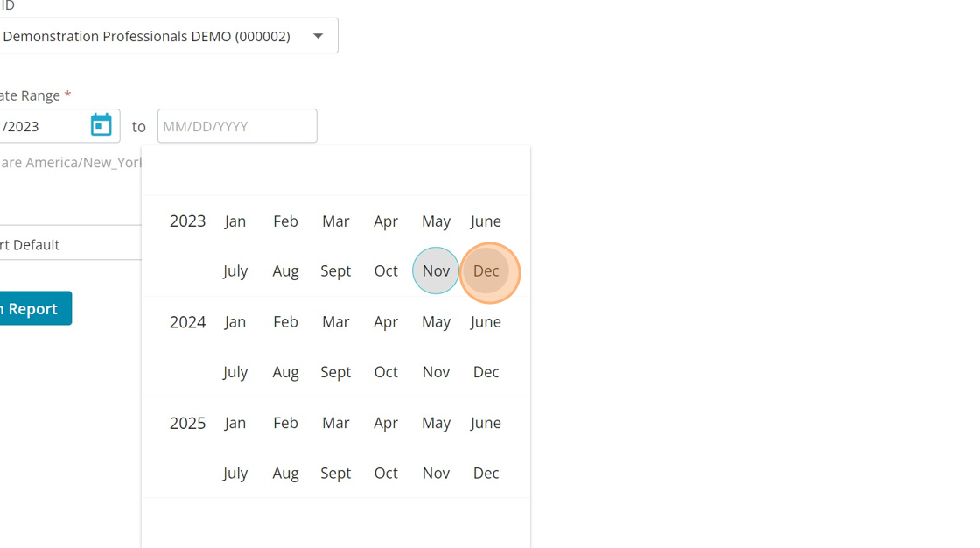Select Nov 2023 in month picker
The width and height of the screenshot is (980, 548).
point(436,271)
